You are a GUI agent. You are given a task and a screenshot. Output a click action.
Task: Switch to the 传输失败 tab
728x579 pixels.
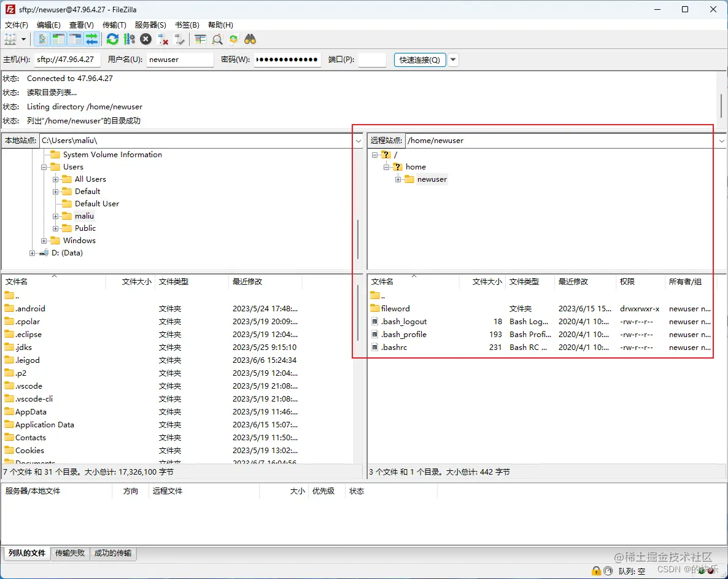point(70,553)
